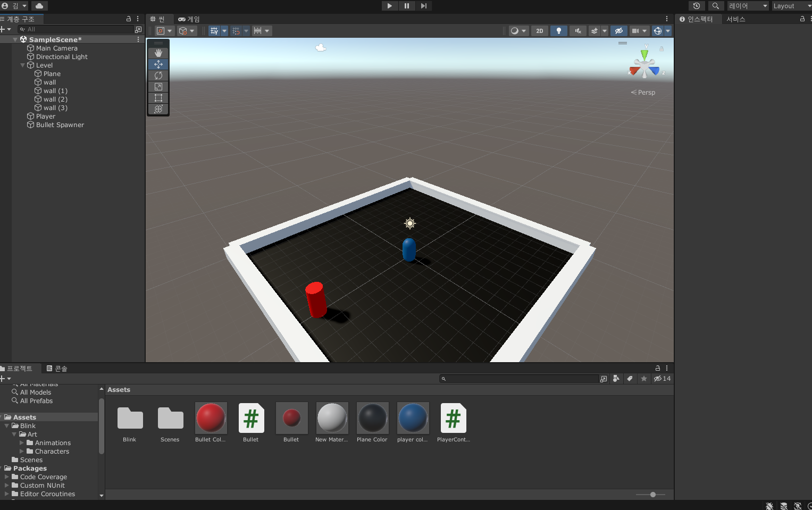Open the Unity cloud services icon
The height and width of the screenshot is (510, 812).
click(x=39, y=6)
